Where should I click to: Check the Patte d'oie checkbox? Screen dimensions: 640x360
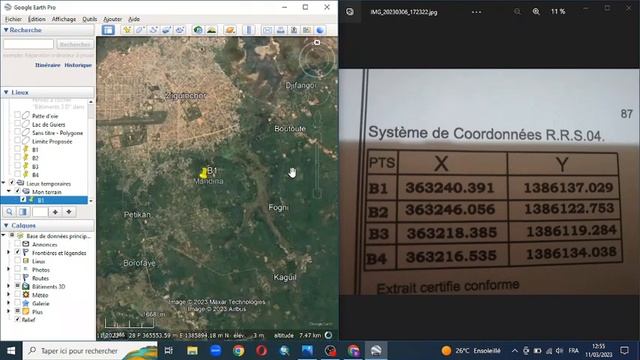pos(17,116)
